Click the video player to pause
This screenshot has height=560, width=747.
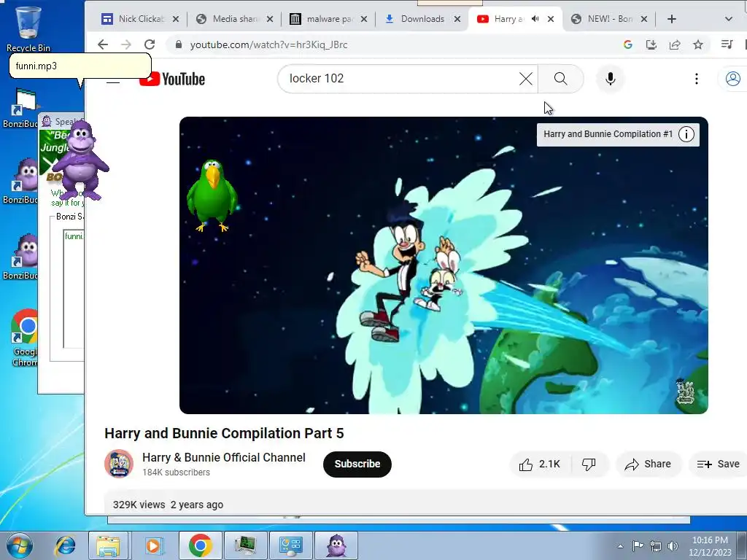444,265
